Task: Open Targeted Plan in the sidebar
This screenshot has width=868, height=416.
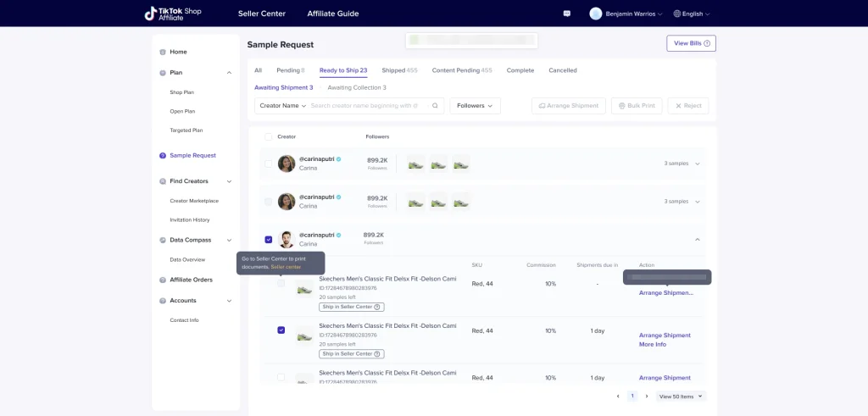Action: coord(186,130)
